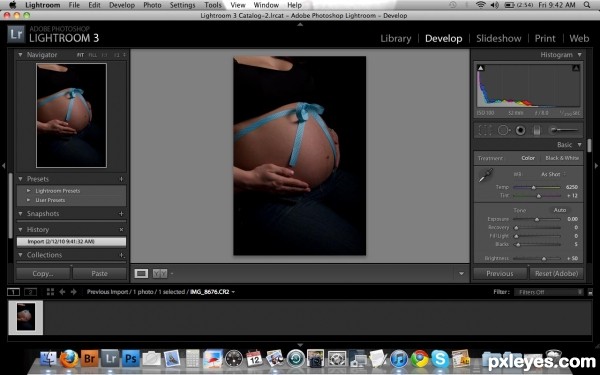The width and height of the screenshot is (600, 375).
Task: Select the Red Eye Correction tool
Action: coord(520,130)
